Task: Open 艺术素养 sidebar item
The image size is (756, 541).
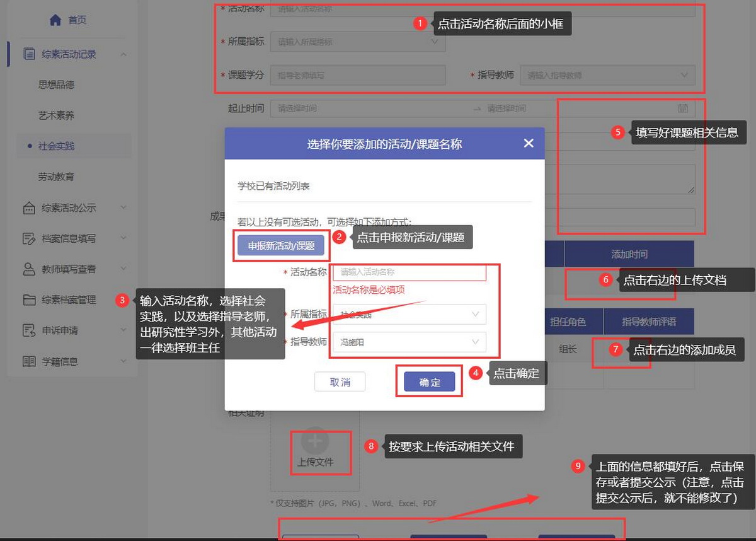Action: pos(57,115)
